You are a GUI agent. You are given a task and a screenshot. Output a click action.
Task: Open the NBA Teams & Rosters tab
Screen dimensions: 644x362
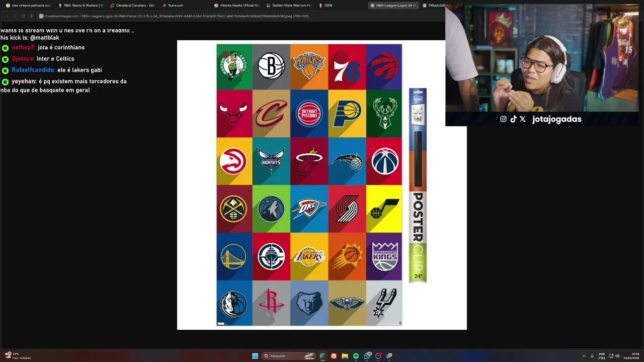(x=80, y=6)
